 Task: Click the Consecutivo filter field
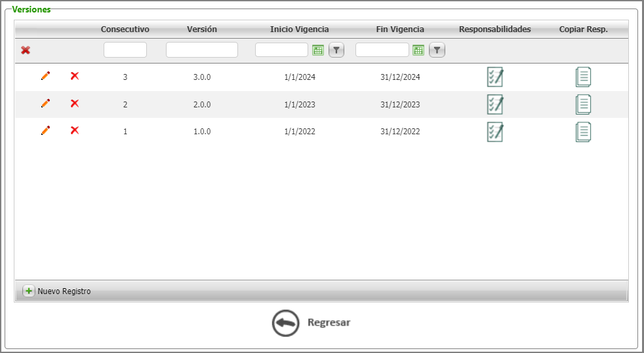click(x=125, y=50)
